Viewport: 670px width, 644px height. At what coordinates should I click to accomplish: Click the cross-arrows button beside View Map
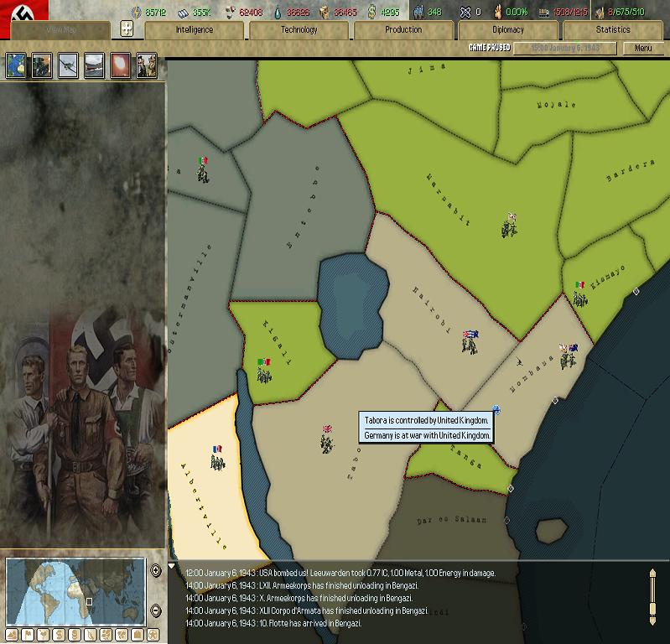pos(127,29)
